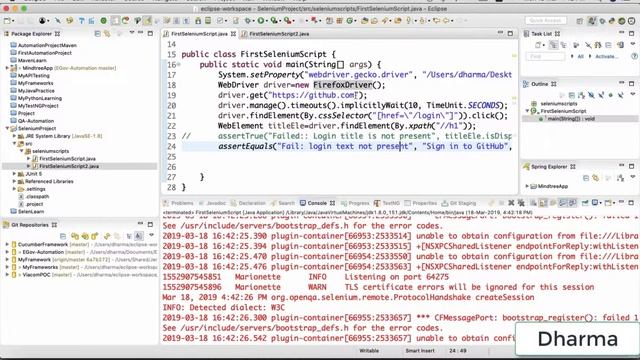The height and width of the screenshot is (360, 640).
Task: Maximize the Console view
Action: click(631, 202)
